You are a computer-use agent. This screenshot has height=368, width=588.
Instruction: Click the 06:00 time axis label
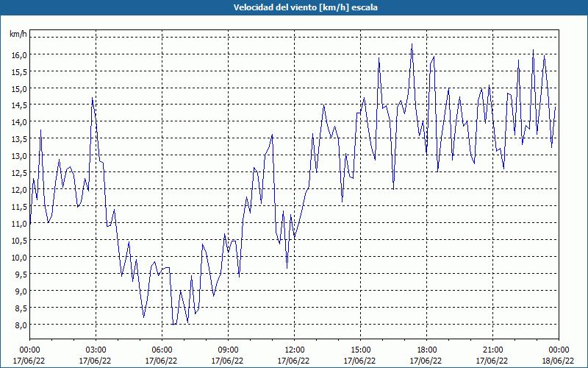tap(162, 350)
